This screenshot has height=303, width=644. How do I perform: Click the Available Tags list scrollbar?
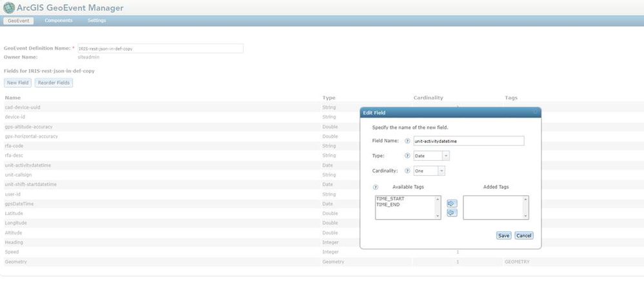(438, 207)
